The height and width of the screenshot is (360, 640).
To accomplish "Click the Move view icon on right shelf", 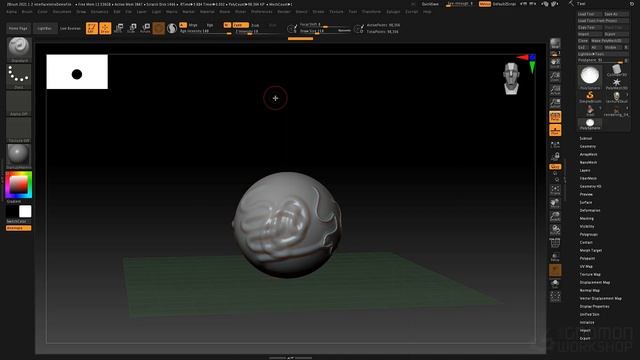I will click(555, 203).
